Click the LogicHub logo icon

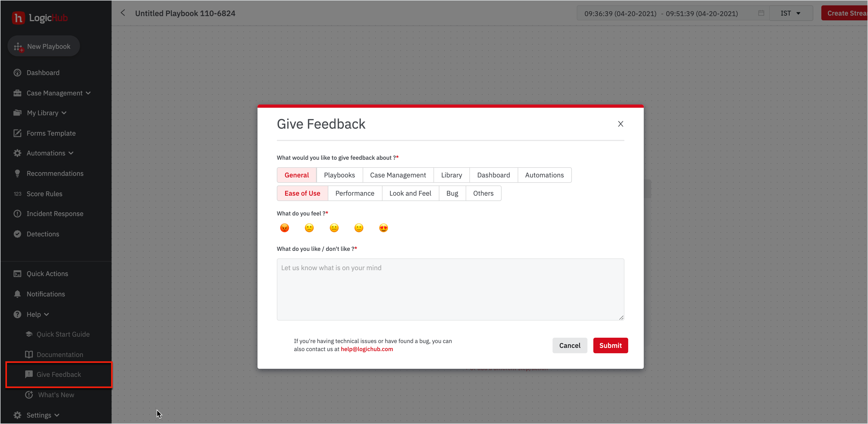[x=18, y=17]
